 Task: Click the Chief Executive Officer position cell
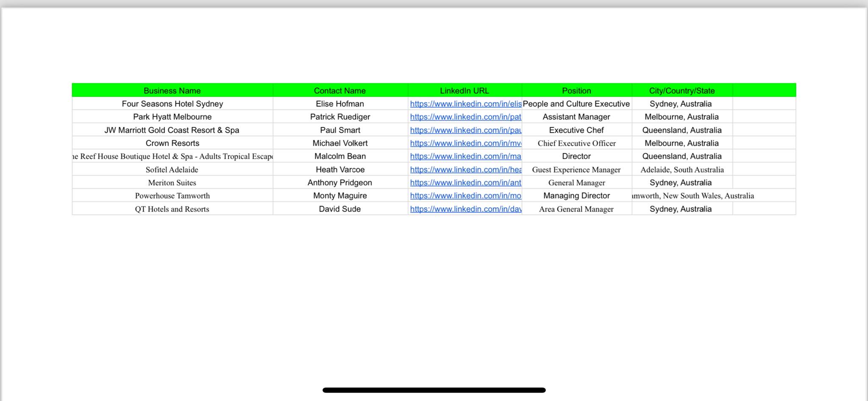(x=577, y=143)
